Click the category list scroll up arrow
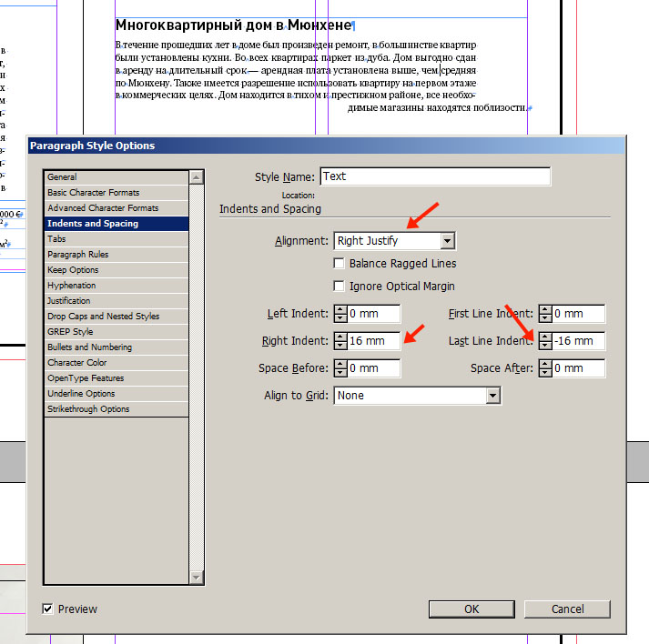The height and width of the screenshot is (644, 649). click(x=197, y=178)
